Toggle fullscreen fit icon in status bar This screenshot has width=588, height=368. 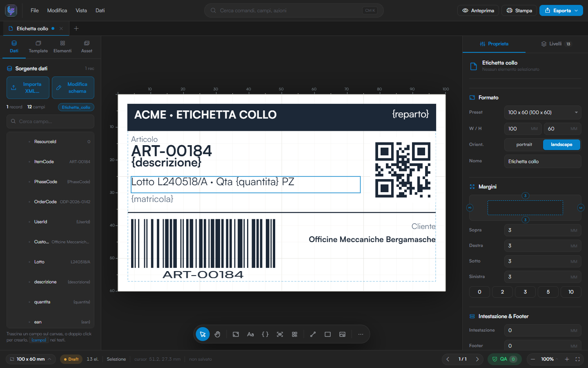click(x=577, y=359)
